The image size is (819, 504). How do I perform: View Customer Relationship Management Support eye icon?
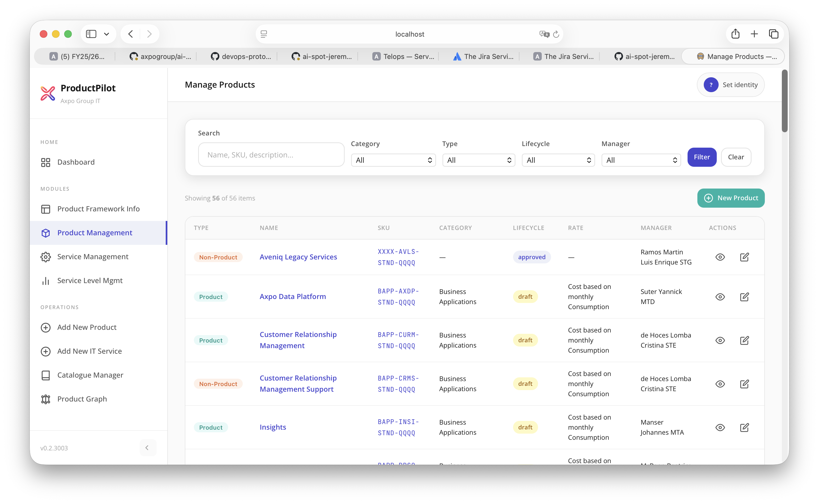coord(720,384)
